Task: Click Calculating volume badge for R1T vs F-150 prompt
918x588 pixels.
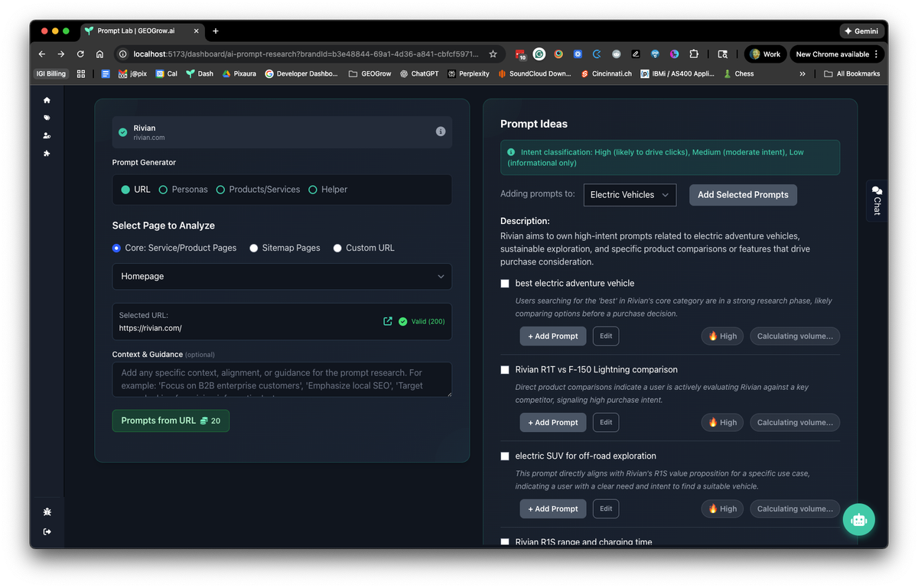Action: 795,423
